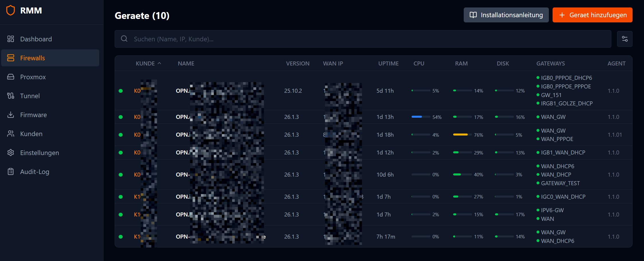Screen dimensions: 644x261
Task: Click the 76% RAM usage bar
Action: pyautogui.click(x=462, y=135)
